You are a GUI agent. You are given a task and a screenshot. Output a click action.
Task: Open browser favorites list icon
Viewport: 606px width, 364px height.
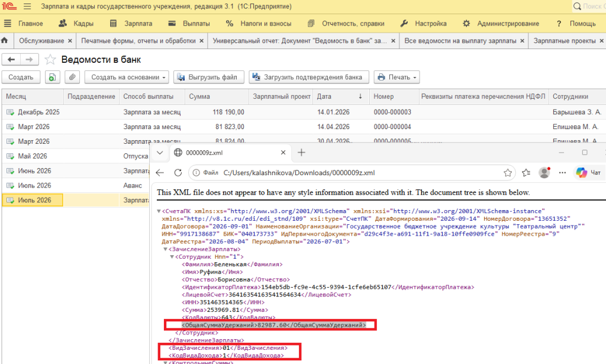526,173
